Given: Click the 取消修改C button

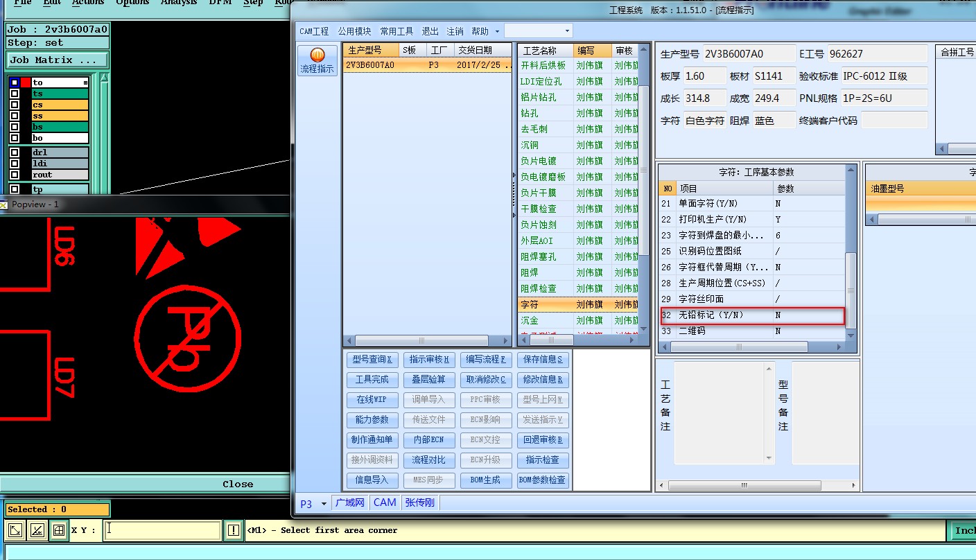Looking at the screenshot, I should point(486,380).
